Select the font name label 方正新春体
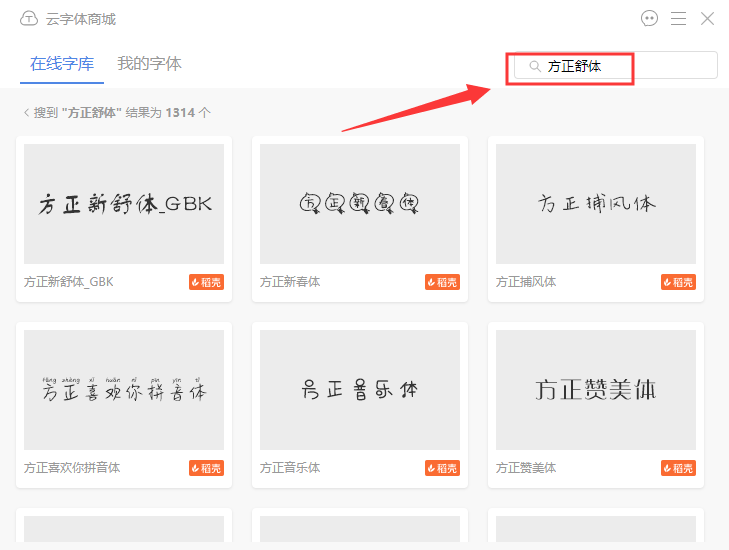729x550 pixels. click(290, 282)
